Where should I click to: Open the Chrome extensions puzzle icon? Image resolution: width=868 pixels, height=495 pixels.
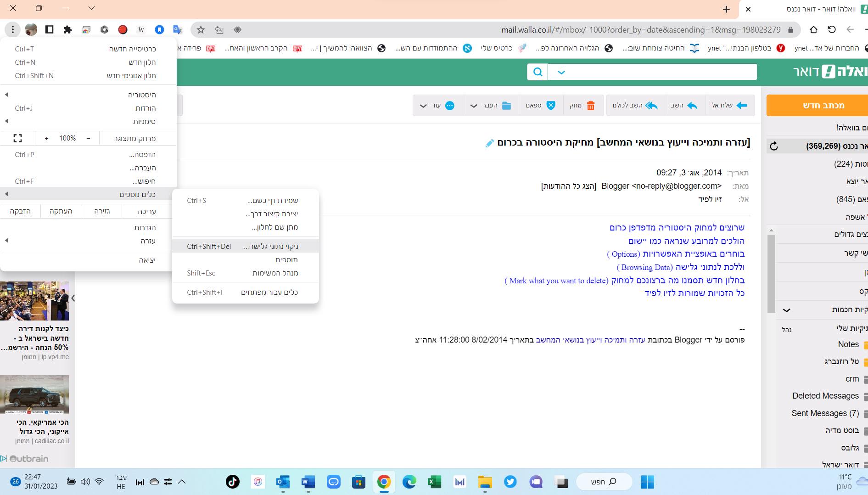67,30
